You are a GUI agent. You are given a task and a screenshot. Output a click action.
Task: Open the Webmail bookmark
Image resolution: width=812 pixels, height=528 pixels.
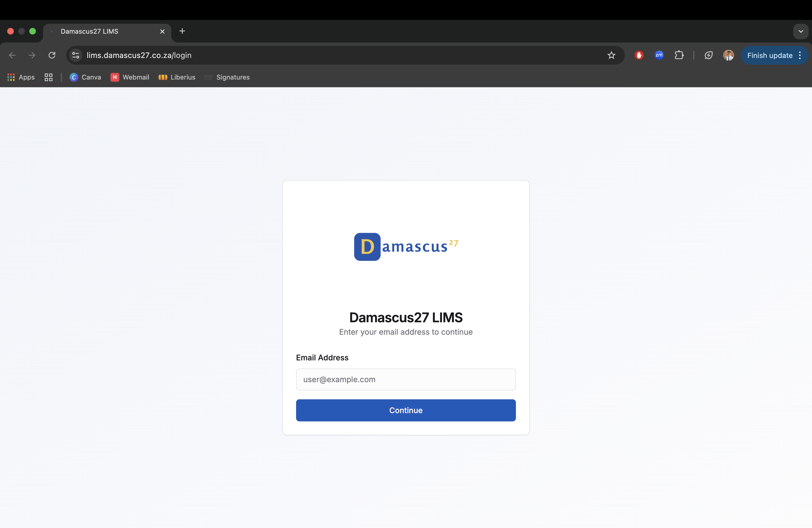[x=130, y=77]
